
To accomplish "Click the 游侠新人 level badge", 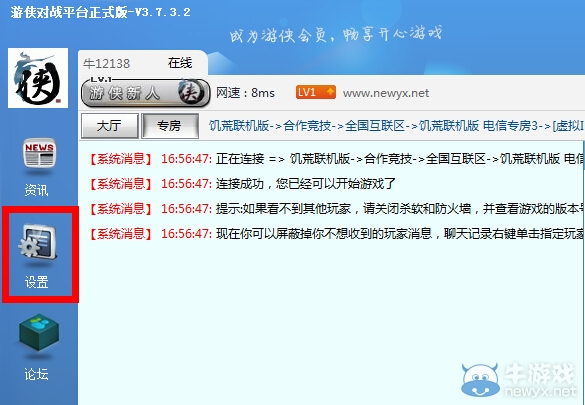I will pos(146,92).
